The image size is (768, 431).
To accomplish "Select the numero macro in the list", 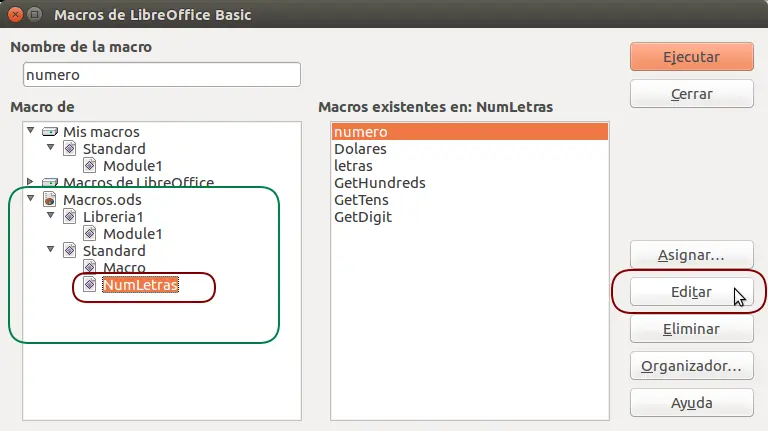I will (470, 132).
